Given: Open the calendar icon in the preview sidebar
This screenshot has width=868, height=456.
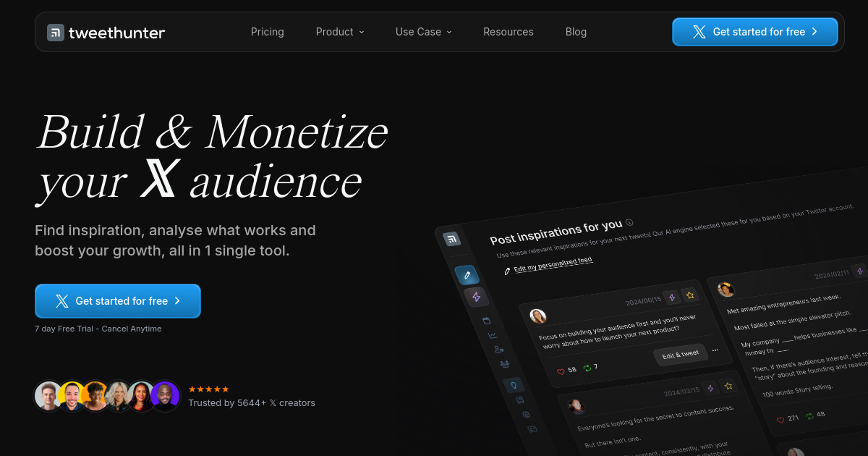Looking at the screenshot, I should coord(486,321).
